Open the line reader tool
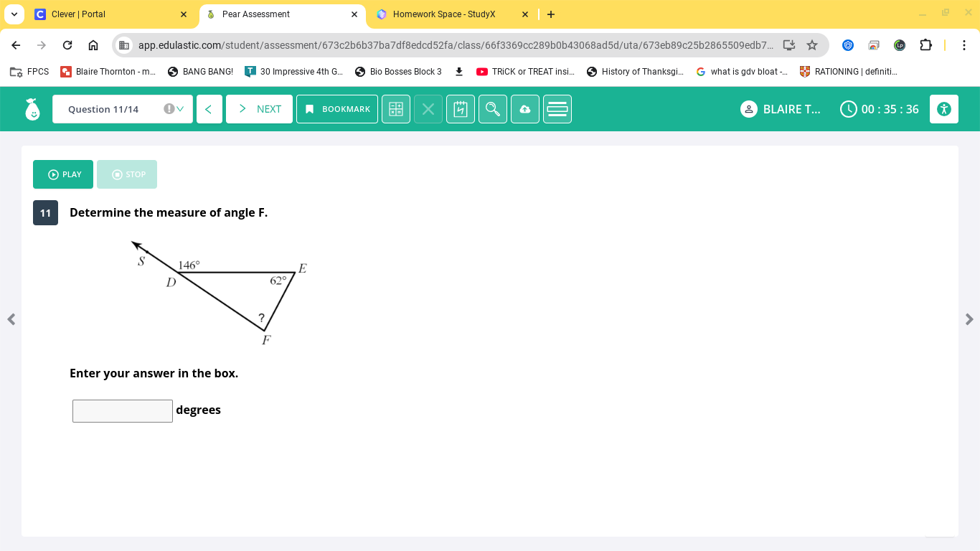This screenshot has width=980, height=551. tap(557, 109)
